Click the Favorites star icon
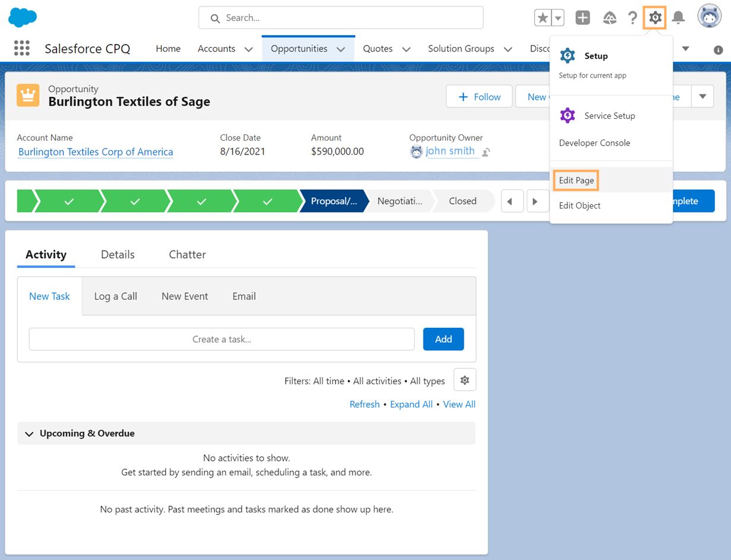The image size is (731, 560). (x=543, y=18)
